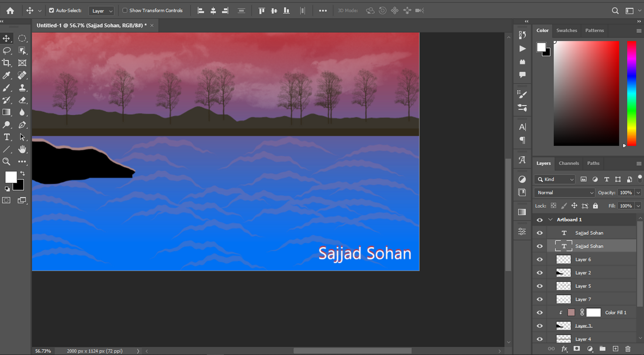Image resolution: width=644 pixels, height=355 pixels.
Task: Hide Layer 6 visibility eye
Action: [x=540, y=259]
